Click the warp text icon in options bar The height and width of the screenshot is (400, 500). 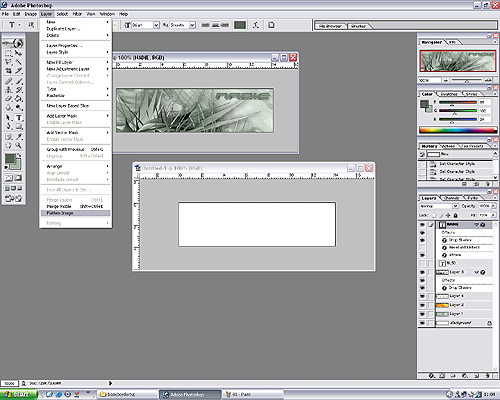pyautogui.click(x=256, y=25)
